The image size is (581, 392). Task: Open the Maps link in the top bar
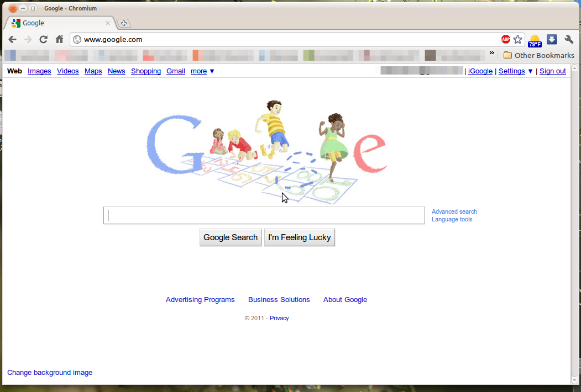(x=93, y=71)
